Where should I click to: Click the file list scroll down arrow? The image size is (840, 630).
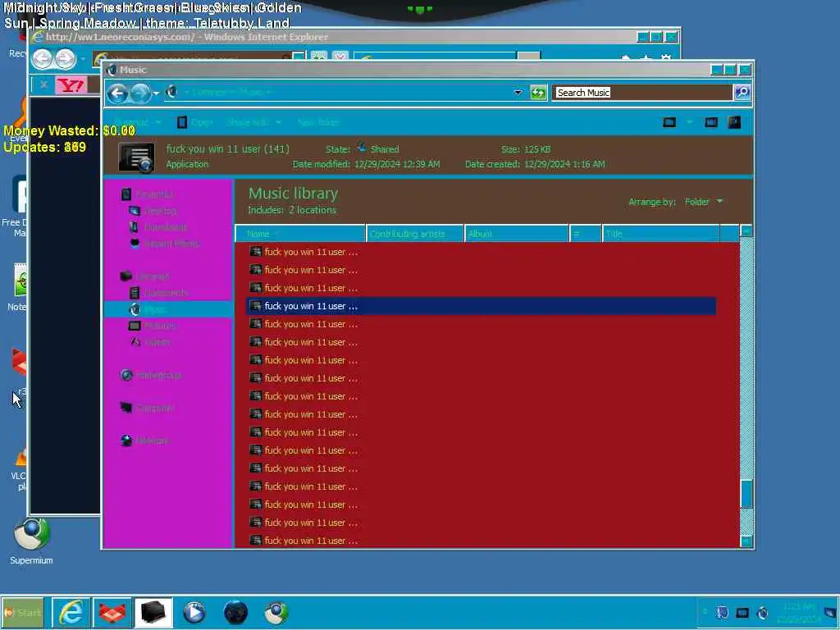pos(746,541)
